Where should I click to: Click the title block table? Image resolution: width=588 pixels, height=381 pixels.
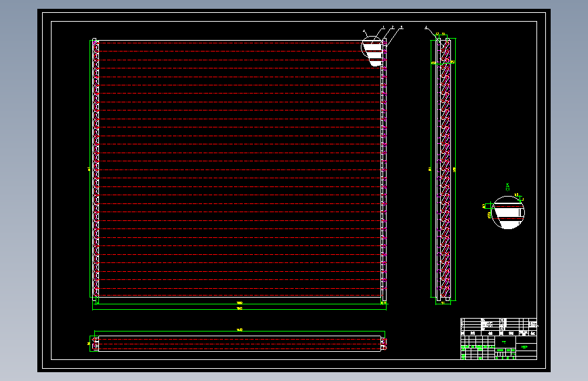[x=498, y=339]
